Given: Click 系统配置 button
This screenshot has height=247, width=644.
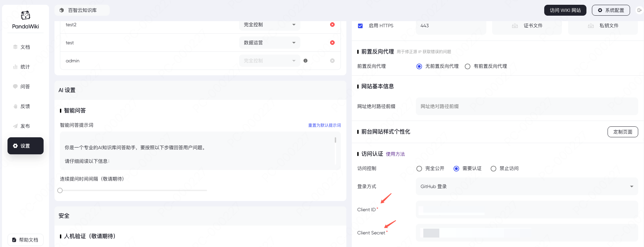Looking at the screenshot, I should 611,10.
